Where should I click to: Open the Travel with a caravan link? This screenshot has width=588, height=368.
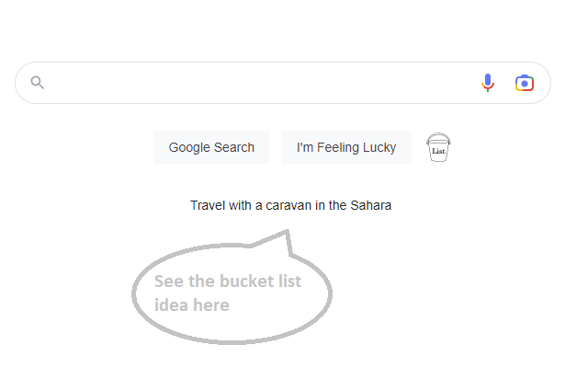pos(290,205)
